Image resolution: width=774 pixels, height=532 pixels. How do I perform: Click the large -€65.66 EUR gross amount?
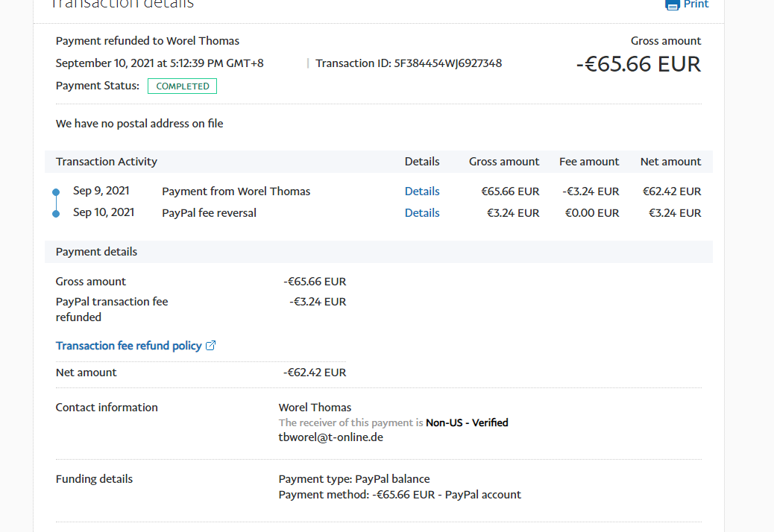(x=638, y=64)
